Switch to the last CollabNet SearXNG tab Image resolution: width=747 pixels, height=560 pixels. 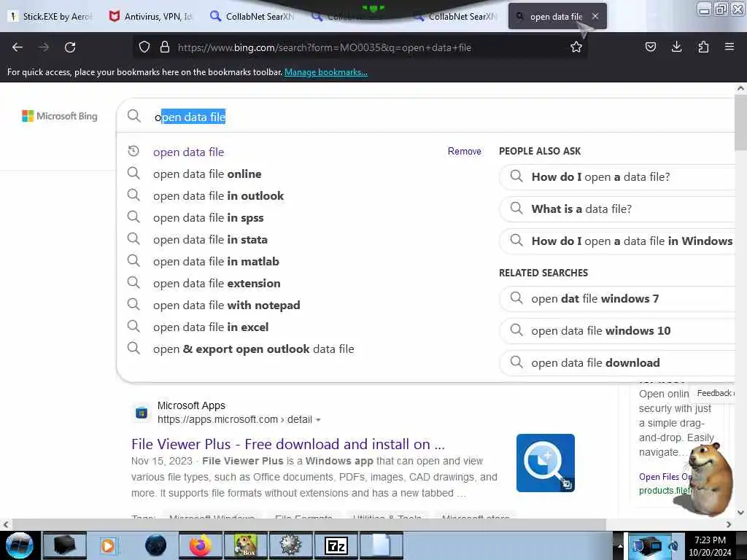coord(455,16)
